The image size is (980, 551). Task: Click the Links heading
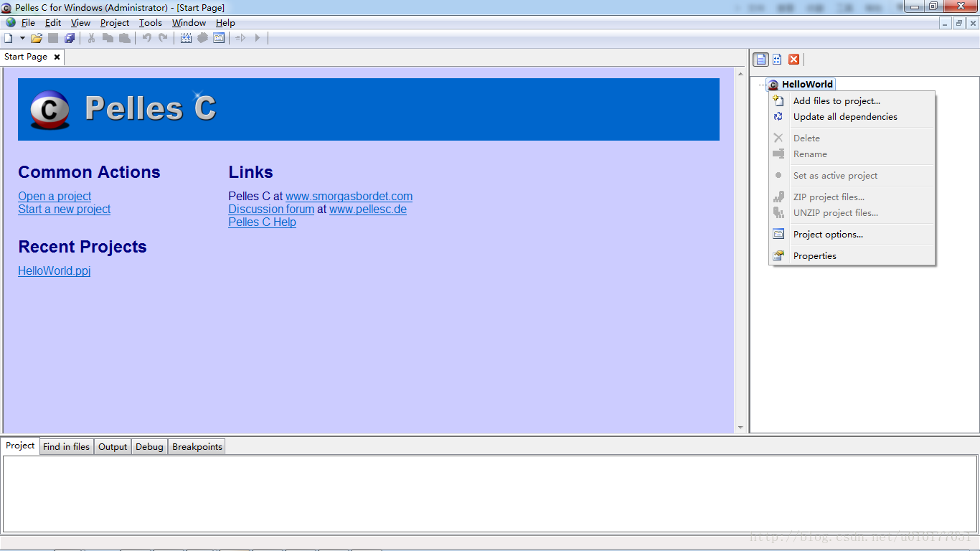pyautogui.click(x=250, y=172)
